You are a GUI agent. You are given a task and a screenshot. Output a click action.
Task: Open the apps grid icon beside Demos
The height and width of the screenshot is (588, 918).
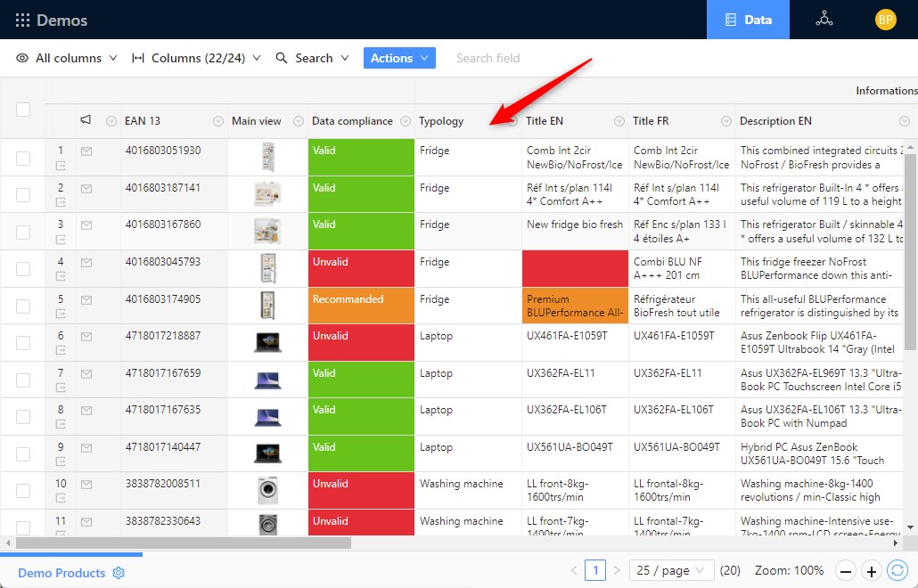click(x=22, y=20)
